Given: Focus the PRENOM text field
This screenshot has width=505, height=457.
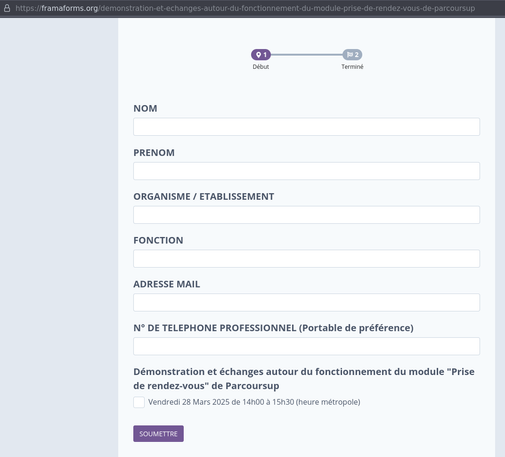Looking at the screenshot, I should pyautogui.click(x=306, y=171).
